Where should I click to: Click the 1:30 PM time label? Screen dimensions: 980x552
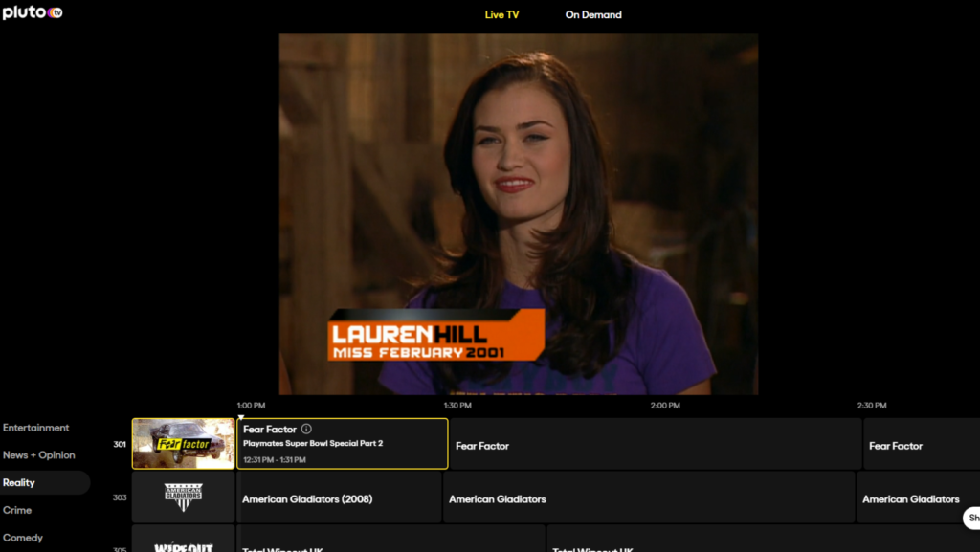click(x=457, y=406)
